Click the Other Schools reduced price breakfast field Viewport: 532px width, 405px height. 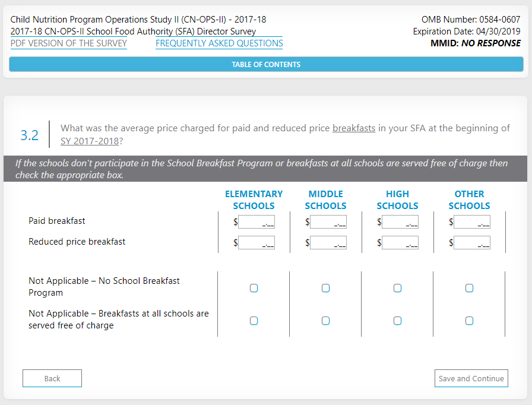pos(472,242)
